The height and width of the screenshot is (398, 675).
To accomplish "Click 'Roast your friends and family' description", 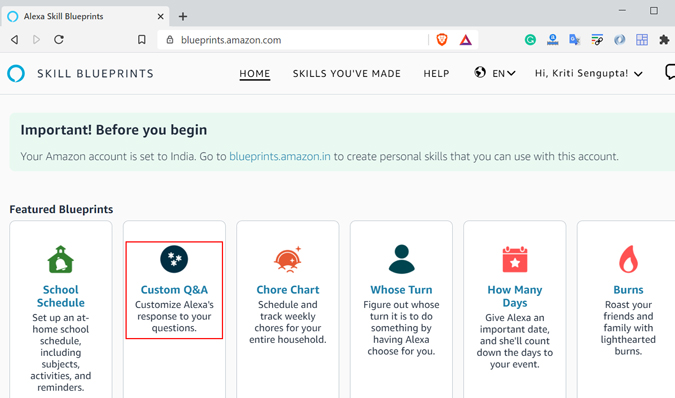I will tap(628, 328).
